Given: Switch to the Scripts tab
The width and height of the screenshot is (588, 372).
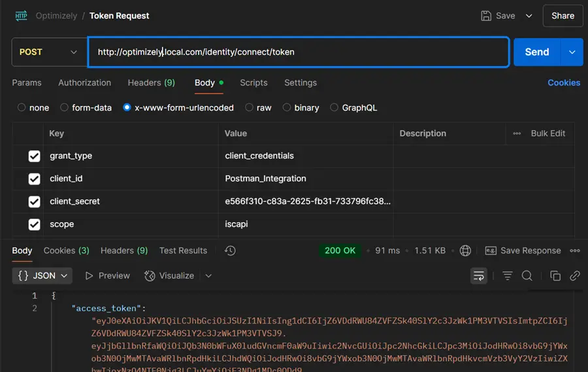Looking at the screenshot, I should click(x=253, y=82).
